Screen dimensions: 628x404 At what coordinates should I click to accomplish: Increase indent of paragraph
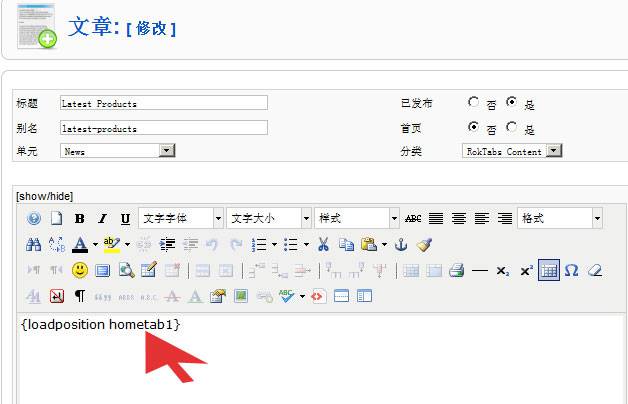pyautogui.click(x=167, y=244)
